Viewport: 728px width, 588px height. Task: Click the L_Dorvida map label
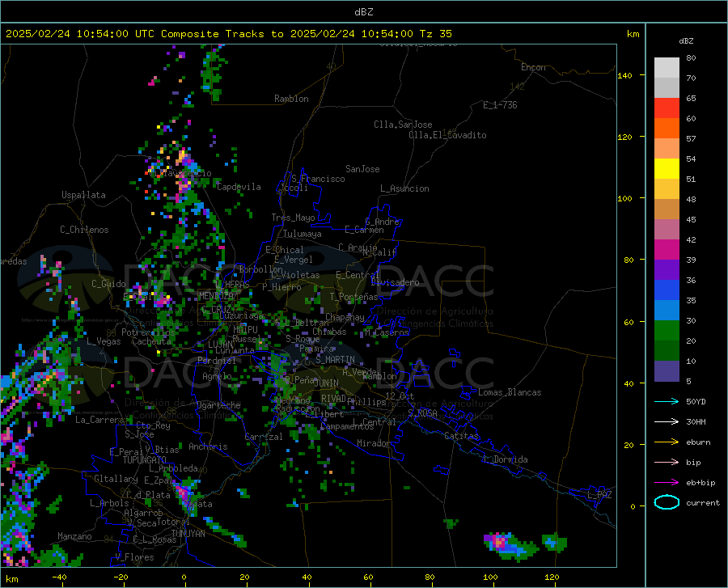click(505, 459)
